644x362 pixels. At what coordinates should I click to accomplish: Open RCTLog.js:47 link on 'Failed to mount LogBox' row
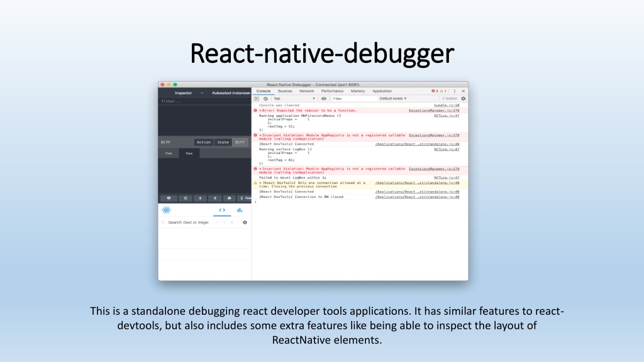click(447, 178)
